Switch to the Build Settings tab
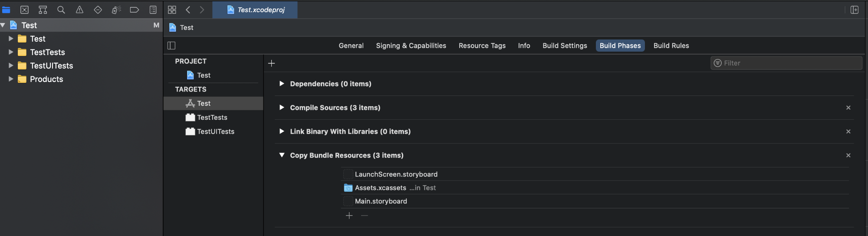This screenshot has height=236, width=868. (565, 46)
